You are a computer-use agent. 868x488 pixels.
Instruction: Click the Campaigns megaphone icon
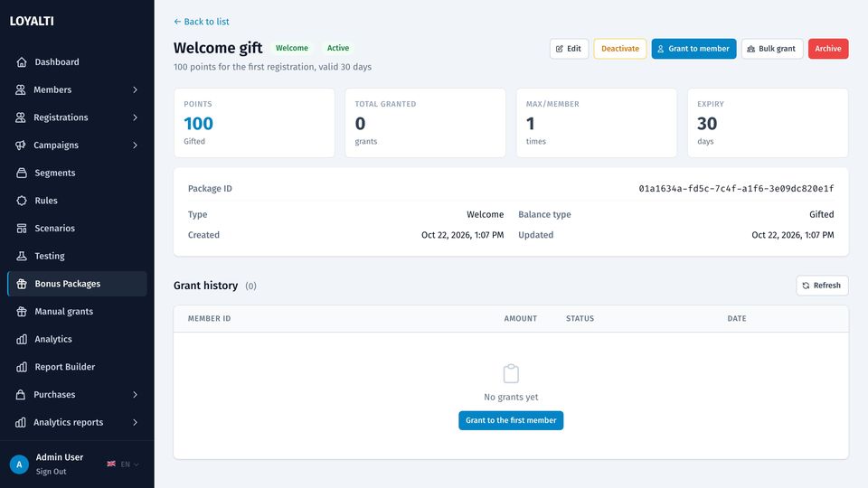click(x=21, y=145)
